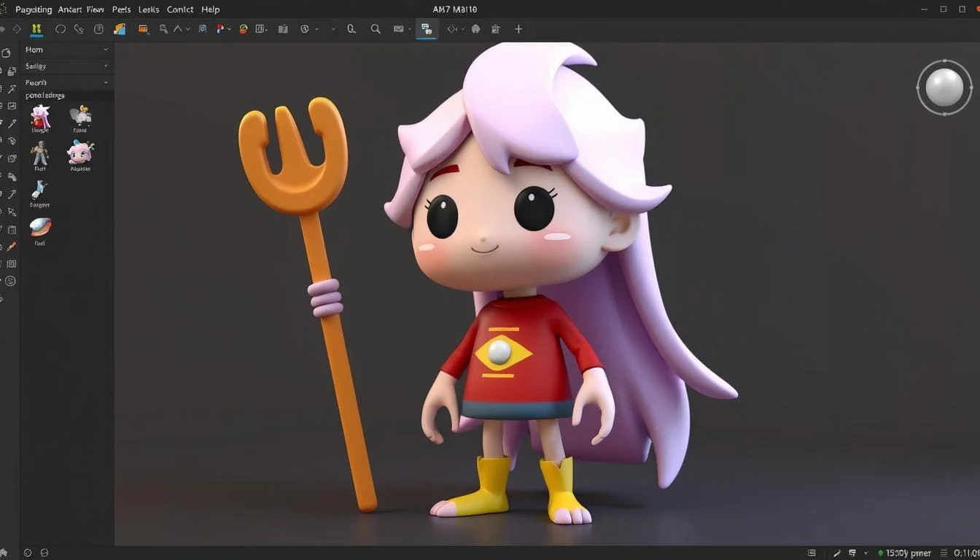Click the green bars toolbar icon

(x=37, y=29)
